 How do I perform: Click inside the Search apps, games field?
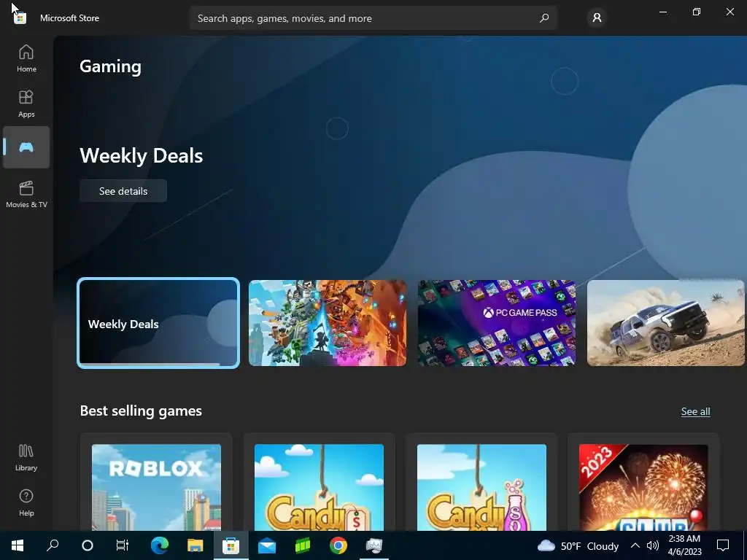tap(373, 18)
